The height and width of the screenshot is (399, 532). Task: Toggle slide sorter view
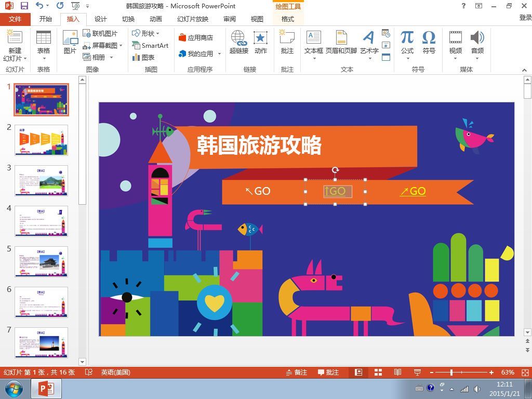coord(378,373)
